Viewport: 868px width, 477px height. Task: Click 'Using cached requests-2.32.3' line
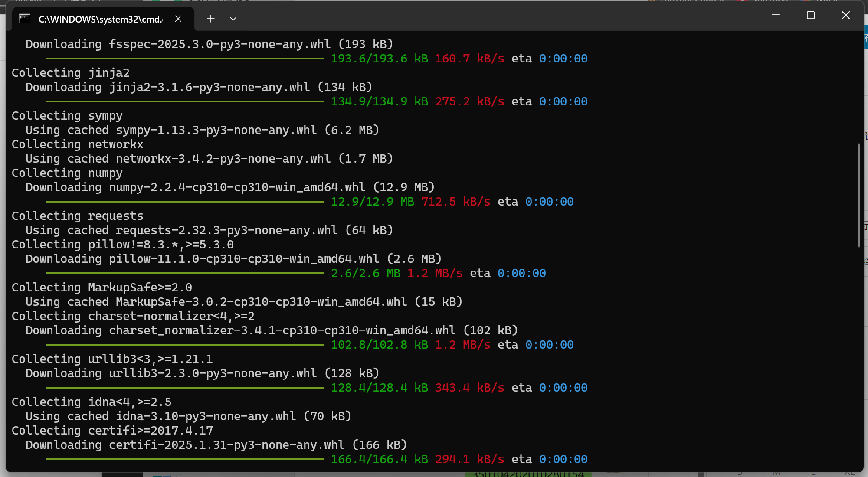pos(210,230)
